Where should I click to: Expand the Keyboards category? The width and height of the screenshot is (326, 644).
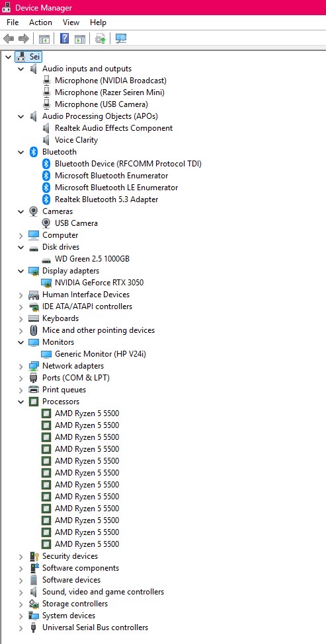(21, 318)
